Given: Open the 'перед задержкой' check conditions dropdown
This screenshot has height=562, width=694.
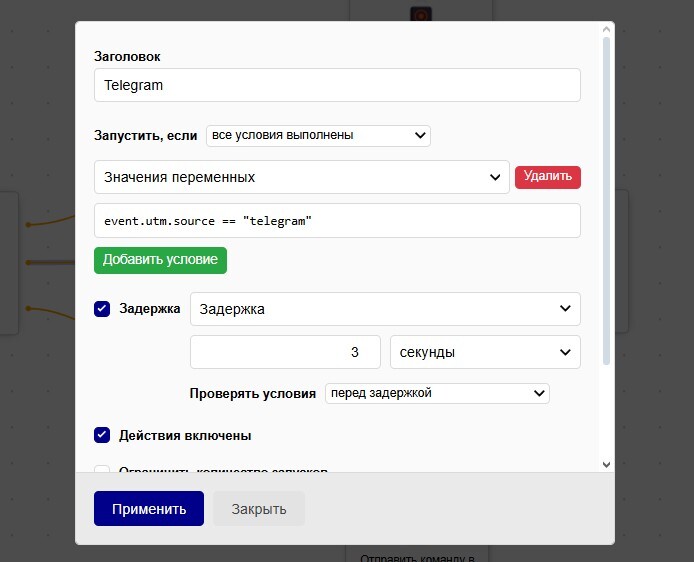Looking at the screenshot, I should pos(437,393).
